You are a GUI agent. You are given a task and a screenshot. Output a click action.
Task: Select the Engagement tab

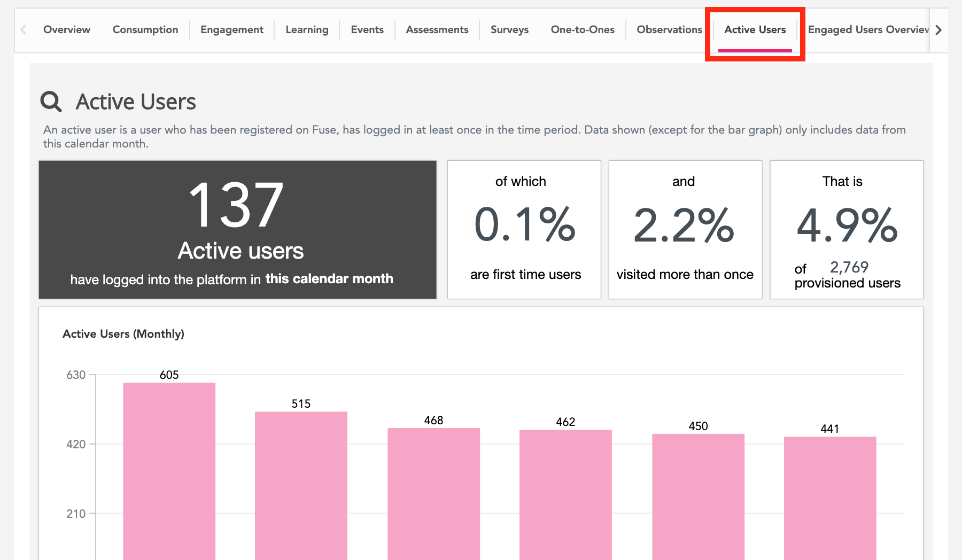point(232,30)
